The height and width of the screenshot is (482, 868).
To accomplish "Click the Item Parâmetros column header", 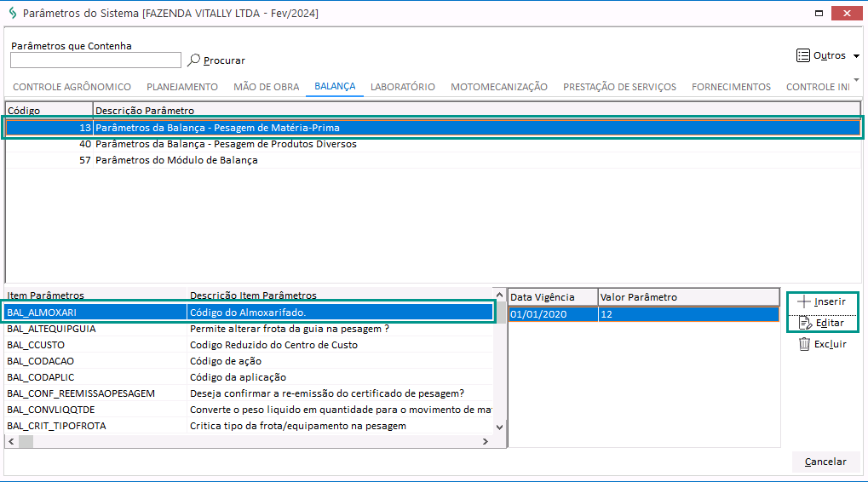I will 95,296.
